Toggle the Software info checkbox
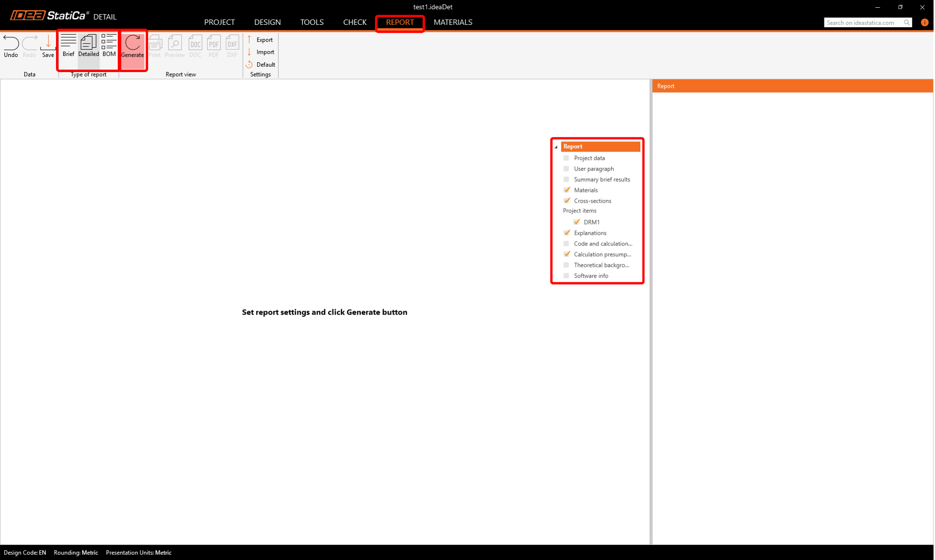This screenshot has width=935, height=560. 566,276
